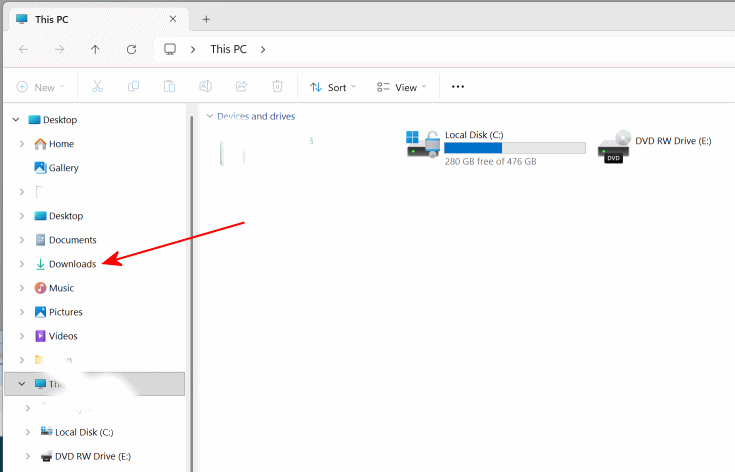Select Gallery in the sidebar
Viewport: 735px width, 472px height.
pos(63,168)
